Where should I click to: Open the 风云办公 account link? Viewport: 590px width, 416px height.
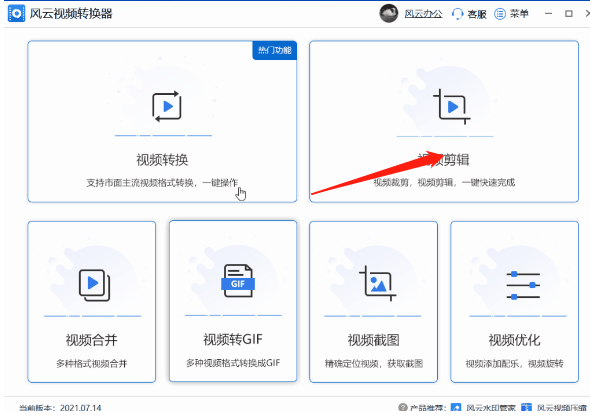[423, 14]
